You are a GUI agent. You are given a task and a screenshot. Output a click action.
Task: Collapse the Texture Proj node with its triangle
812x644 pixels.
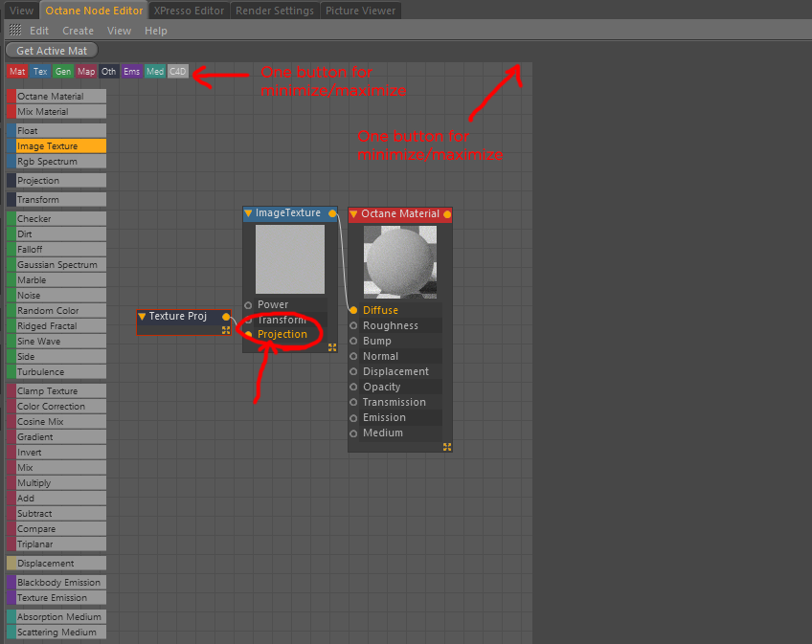142,317
